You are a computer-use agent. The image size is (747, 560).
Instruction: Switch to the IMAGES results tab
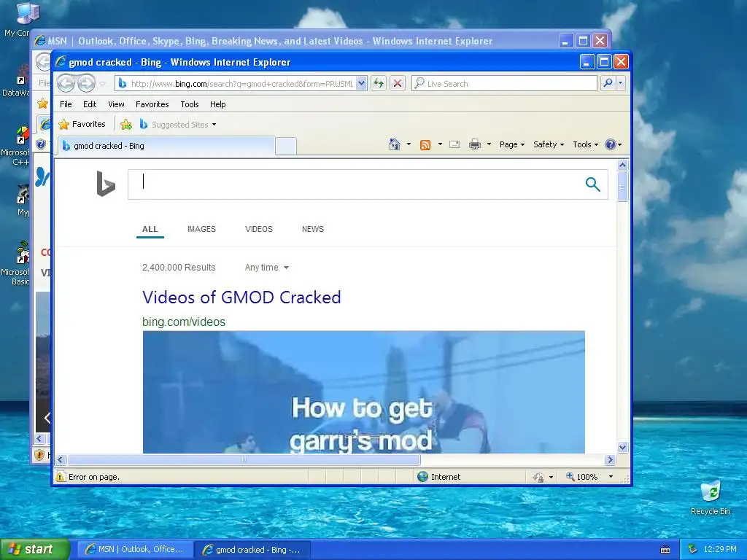pos(201,229)
